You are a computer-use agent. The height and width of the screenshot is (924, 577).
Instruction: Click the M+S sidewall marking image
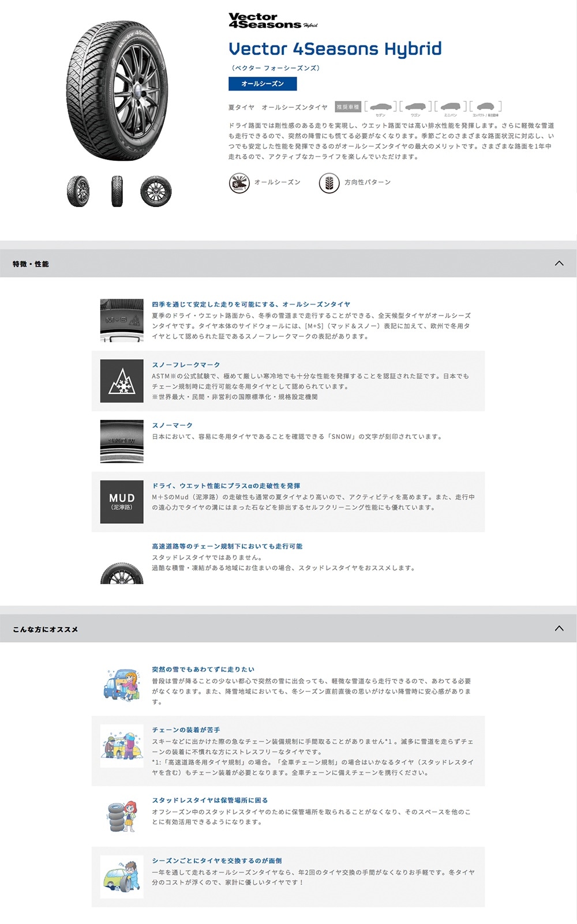[x=122, y=320]
